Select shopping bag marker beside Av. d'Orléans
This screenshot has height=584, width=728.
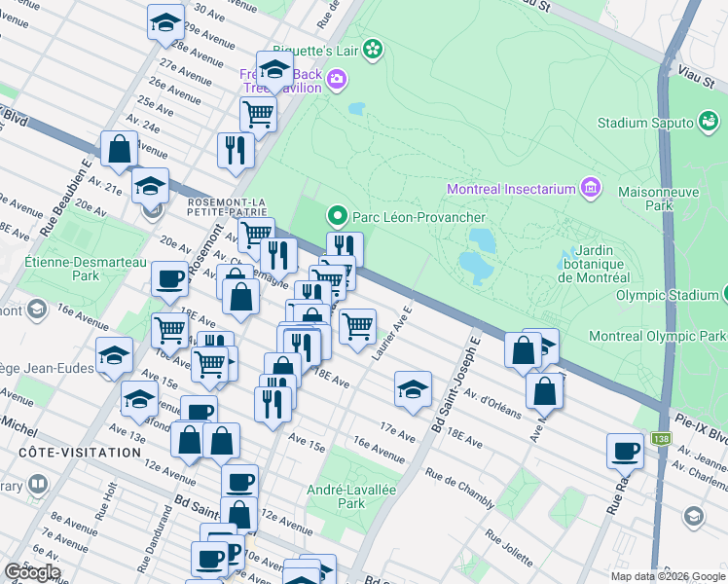[x=545, y=392]
